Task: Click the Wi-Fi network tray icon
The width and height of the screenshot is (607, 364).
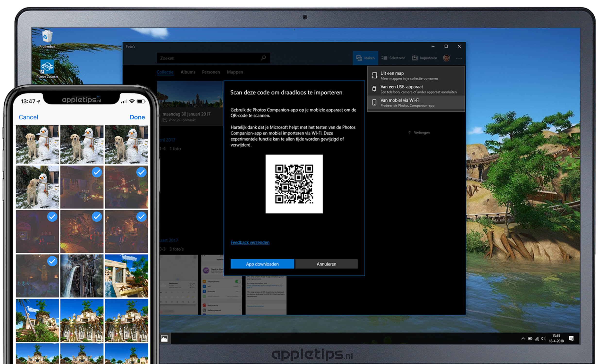Action: point(537,339)
